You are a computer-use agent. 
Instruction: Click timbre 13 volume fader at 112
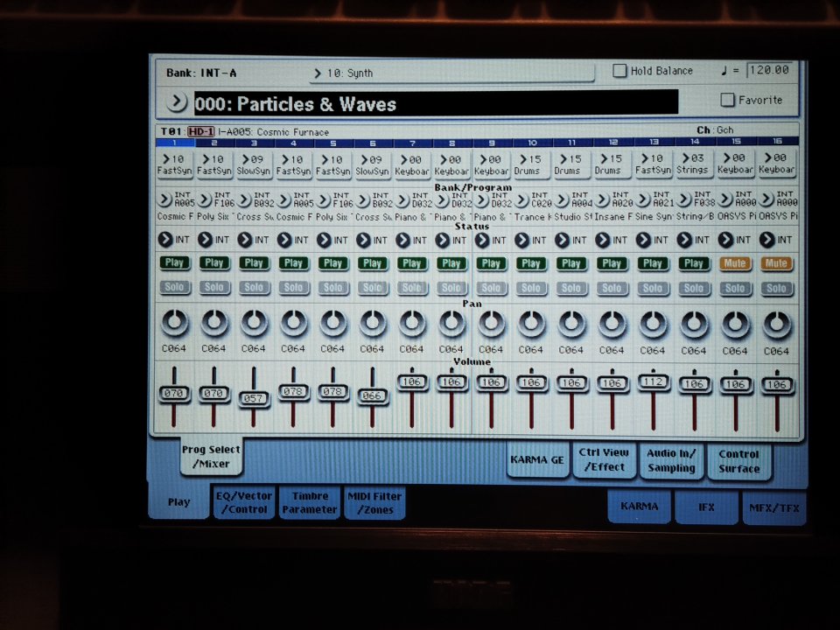[653, 381]
